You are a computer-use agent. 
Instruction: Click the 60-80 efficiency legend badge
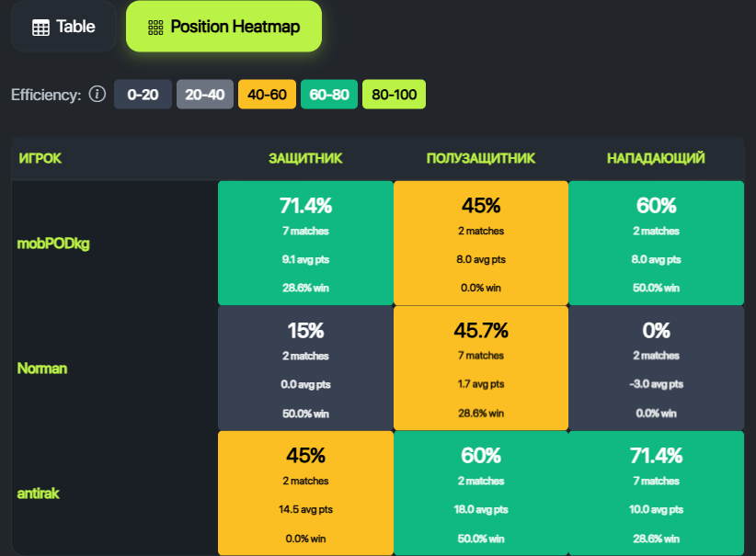click(x=329, y=95)
